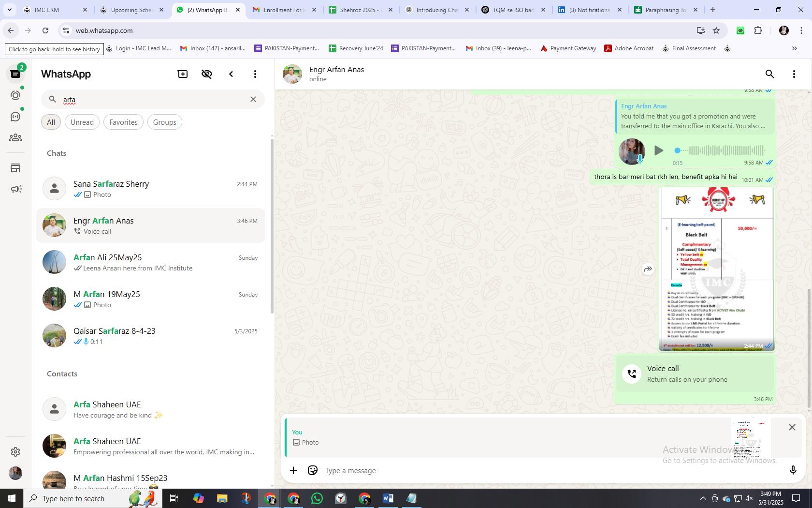Expand hidden bookmarks chevron
The width and height of the screenshot is (812, 508).
794,48
